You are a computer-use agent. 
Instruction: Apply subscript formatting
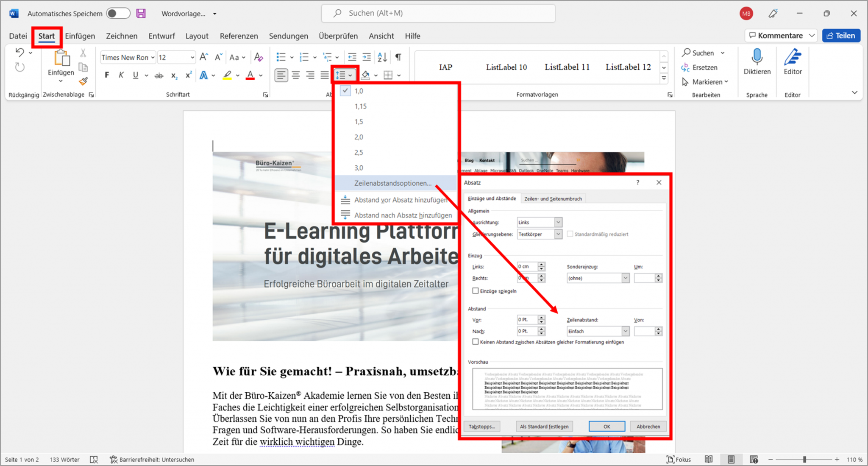174,75
